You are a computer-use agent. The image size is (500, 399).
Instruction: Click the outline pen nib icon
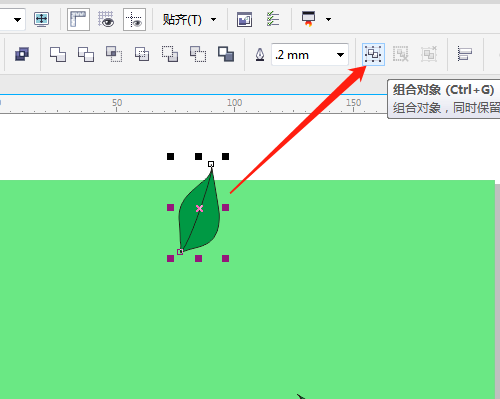pyautogui.click(x=260, y=55)
